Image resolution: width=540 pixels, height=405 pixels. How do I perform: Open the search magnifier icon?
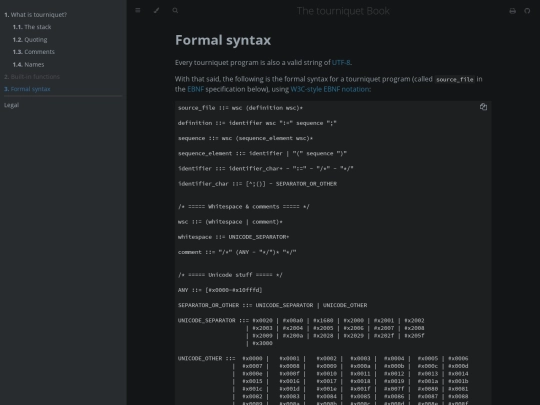[175, 10]
